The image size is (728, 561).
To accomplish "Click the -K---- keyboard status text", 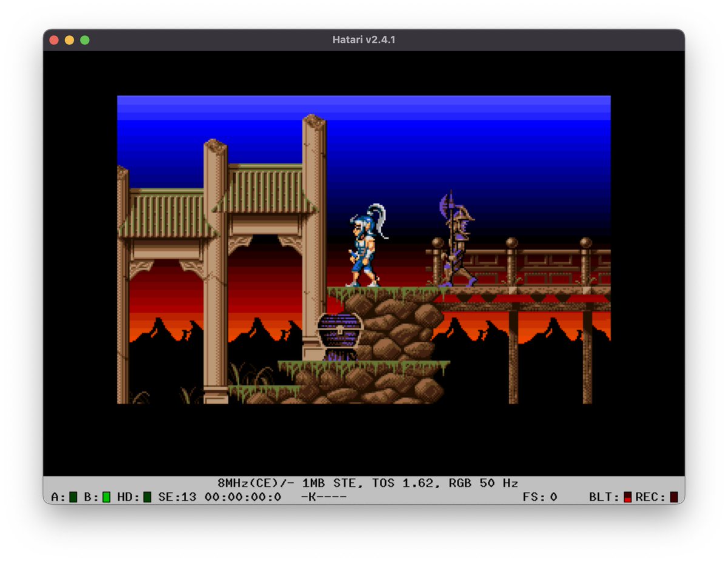I will point(323,497).
